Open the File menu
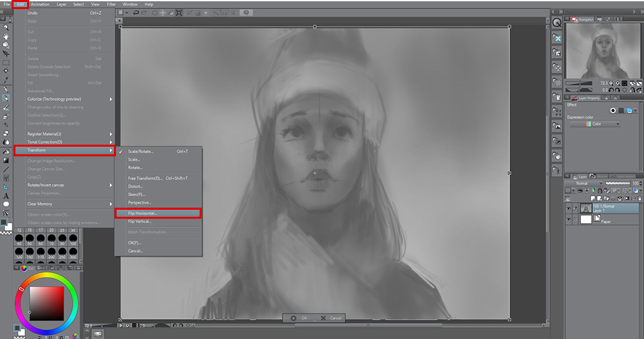This screenshot has width=644, height=339. click(x=6, y=4)
